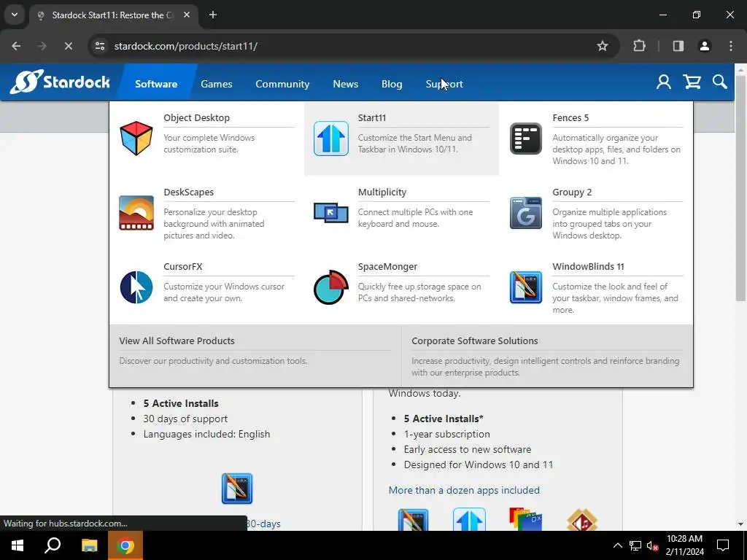Click View All Software Products
This screenshot has height=560, width=747.
click(x=177, y=341)
